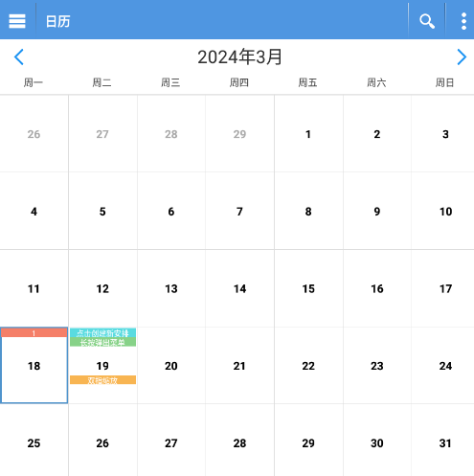Select the 周五 weekday header
The image size is (474, 476).
[x=307, y=83]
